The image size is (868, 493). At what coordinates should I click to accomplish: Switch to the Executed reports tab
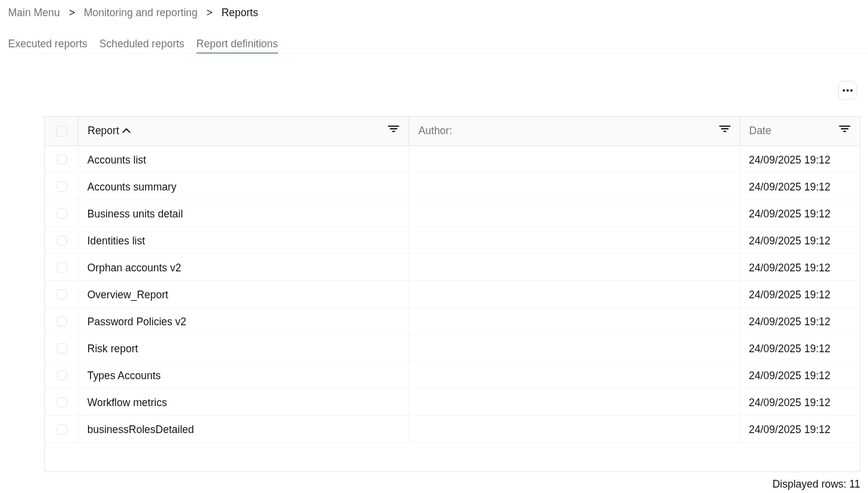48,44
